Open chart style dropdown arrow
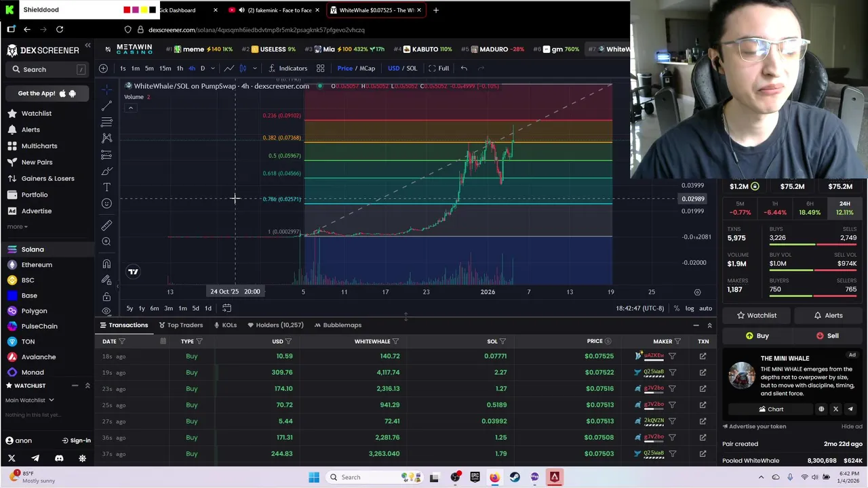Viewport: 868px width, 488px height. click(x=255, y=68)
